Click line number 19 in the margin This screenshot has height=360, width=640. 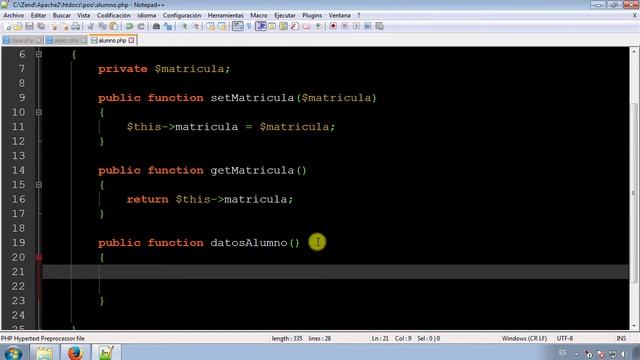coord(18,243)
